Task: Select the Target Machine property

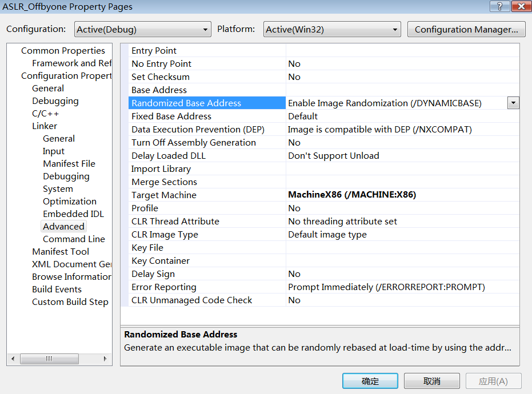Action: click(x=164, y=195)
